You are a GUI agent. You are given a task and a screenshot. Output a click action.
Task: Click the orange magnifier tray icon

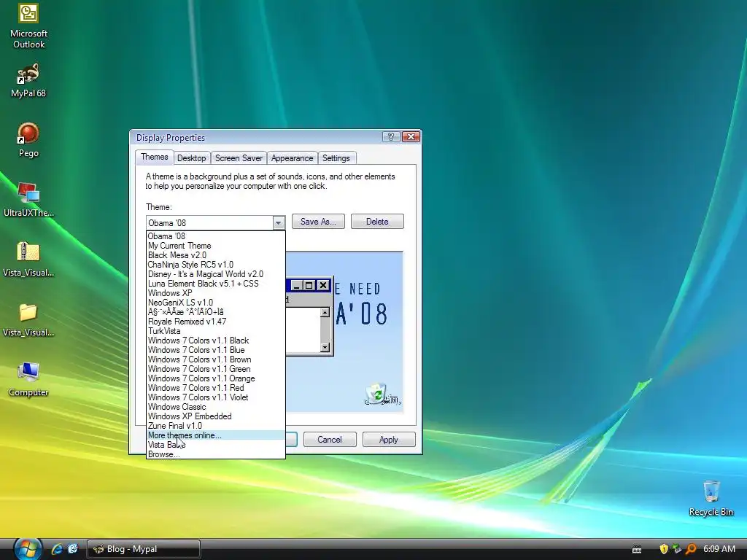click(691, 549)
